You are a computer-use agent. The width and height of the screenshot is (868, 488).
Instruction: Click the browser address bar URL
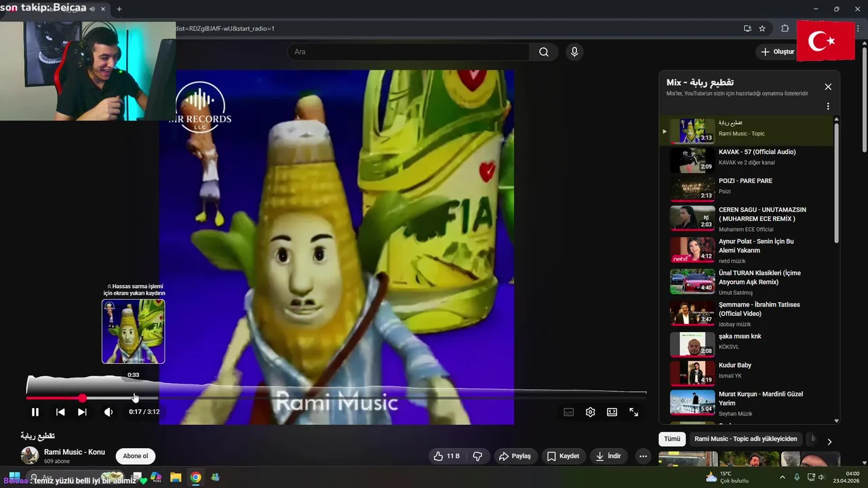(224, 28)
